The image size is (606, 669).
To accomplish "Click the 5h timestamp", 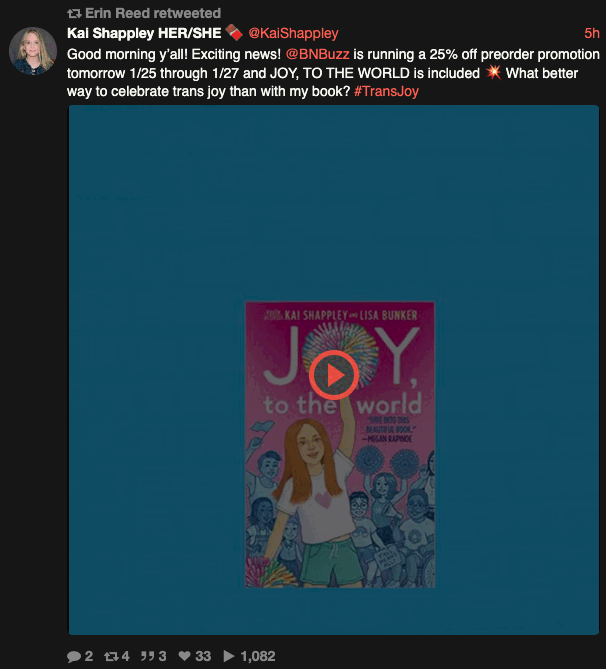I will [x=592, y=33].
